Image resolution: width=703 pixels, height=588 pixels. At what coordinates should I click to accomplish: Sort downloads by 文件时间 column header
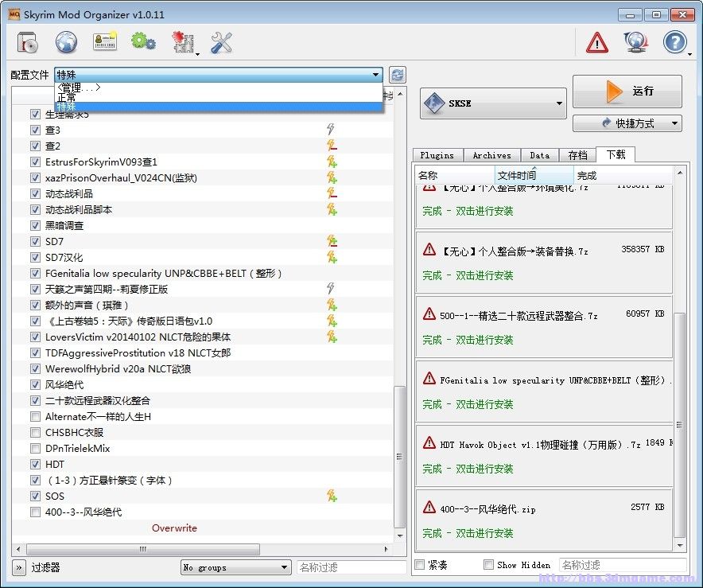[534, 175]
